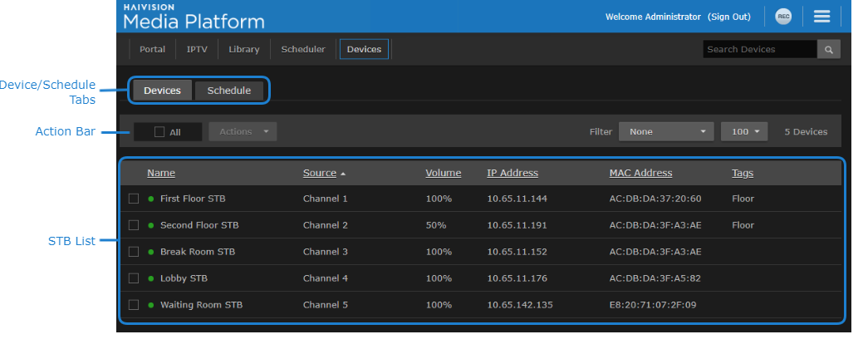Screen dimensions: 868x349
Task: Expand the Filter None dropdown
Action: [667, 131]
